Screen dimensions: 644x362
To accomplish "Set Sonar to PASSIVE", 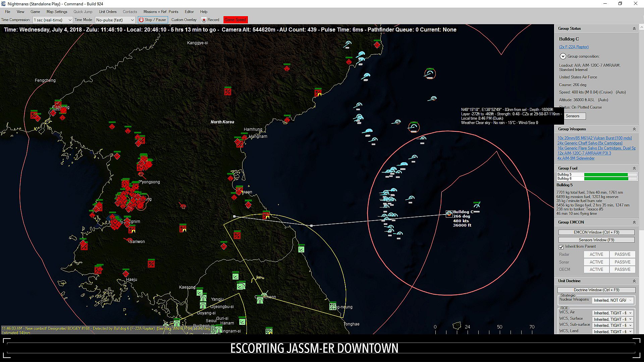I will point(622,262).
